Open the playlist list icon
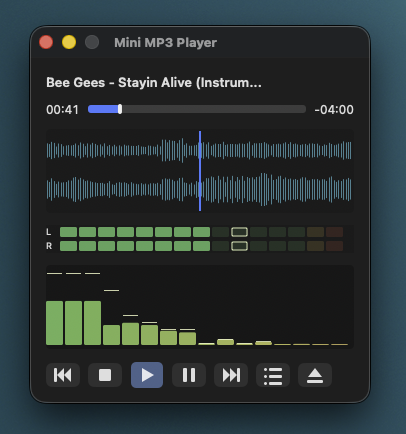The width and height of the screenshot is (406, 434). point(273,375)
